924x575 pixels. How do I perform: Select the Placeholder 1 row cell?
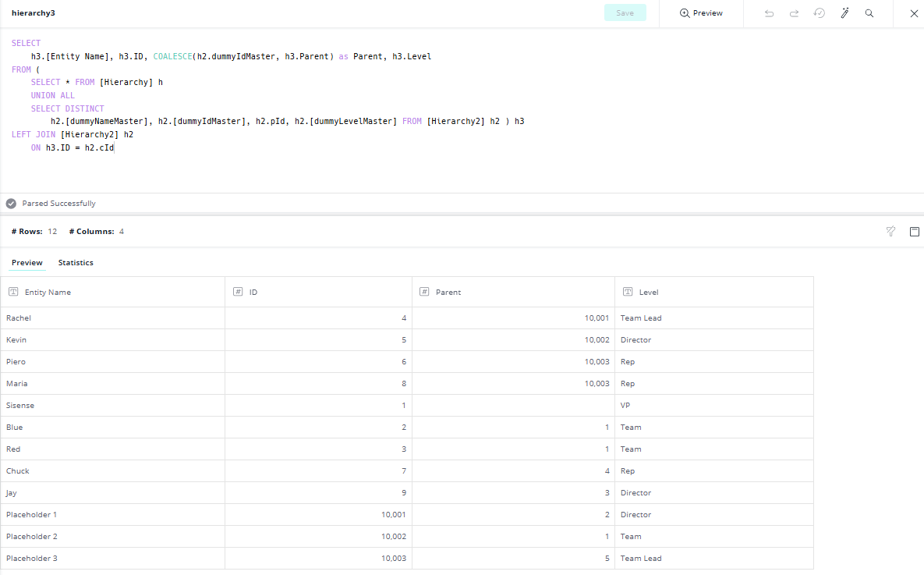31,515
